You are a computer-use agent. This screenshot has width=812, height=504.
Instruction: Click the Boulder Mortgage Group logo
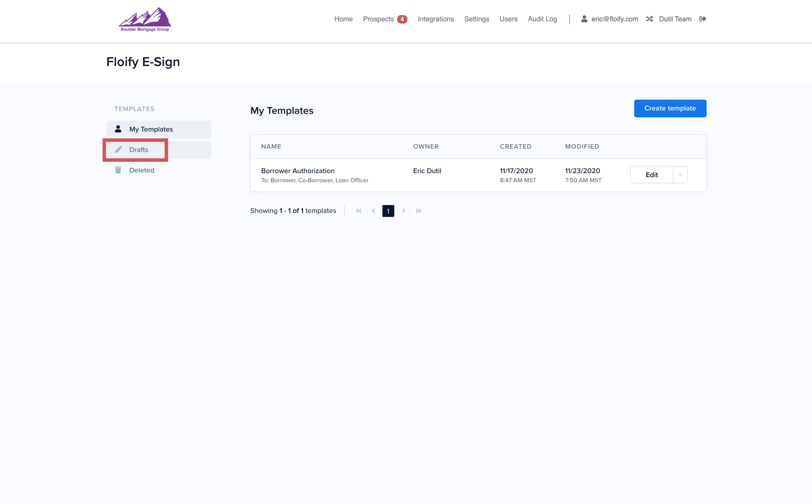145,20
